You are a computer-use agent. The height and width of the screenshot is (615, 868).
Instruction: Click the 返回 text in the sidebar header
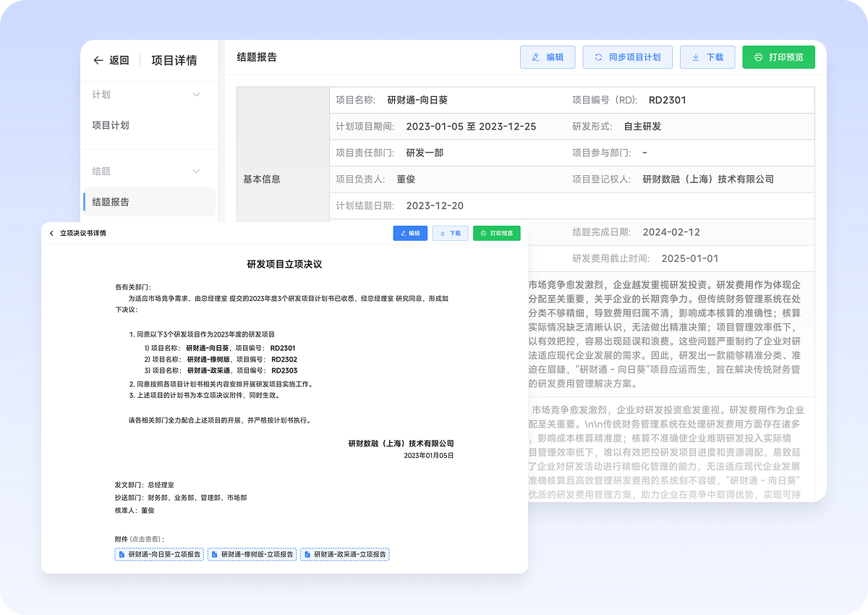point(119,61)
